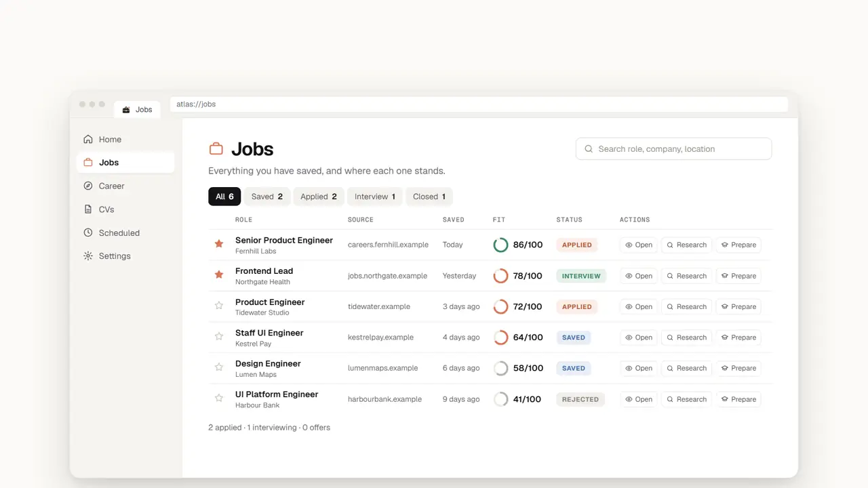Click the harbourbank.example source text
Viewport: 868px width, 488px height.
(384, 399)
